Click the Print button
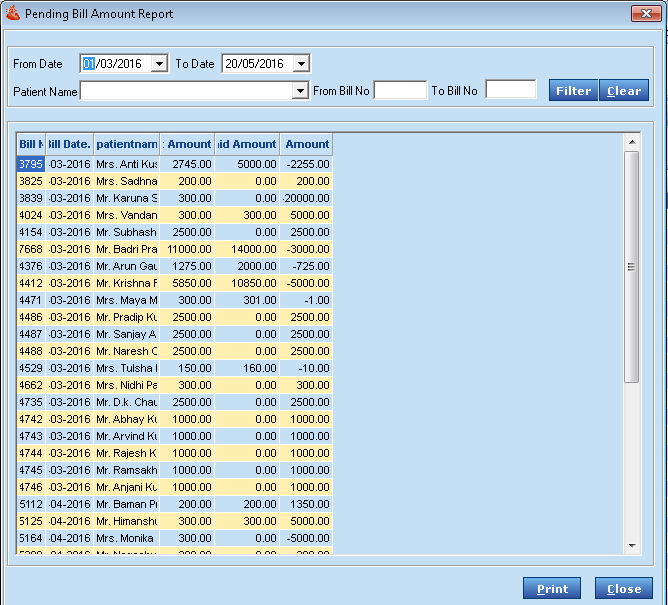The image size is (668, 605). click(552, 589)
